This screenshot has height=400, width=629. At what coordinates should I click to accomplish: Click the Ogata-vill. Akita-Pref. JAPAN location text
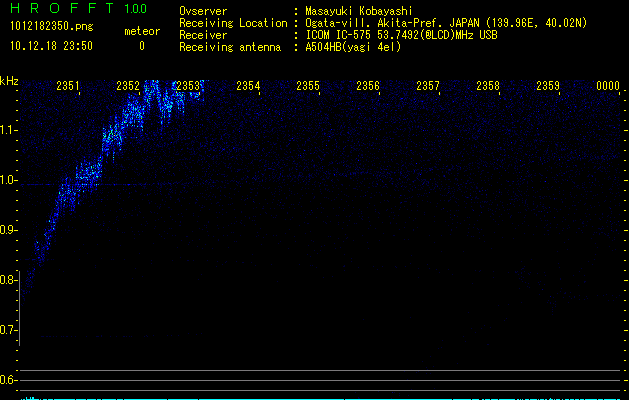(446, 23)
